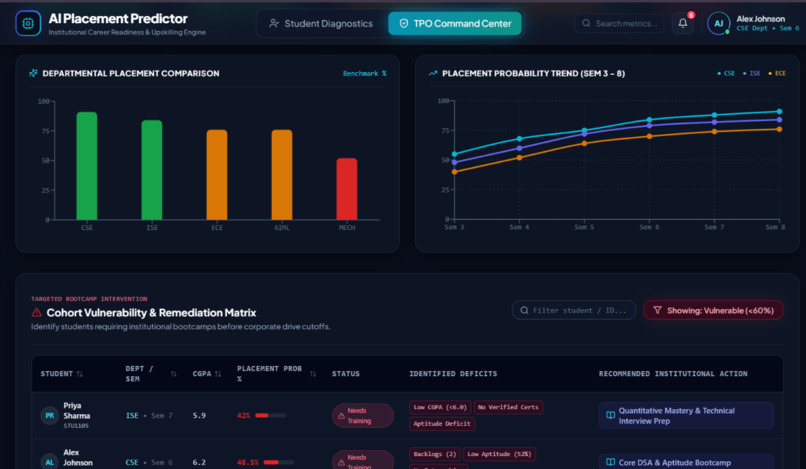Open the notifications bell
The height and width of the screenshot is (469, 806).
(683, 23)
